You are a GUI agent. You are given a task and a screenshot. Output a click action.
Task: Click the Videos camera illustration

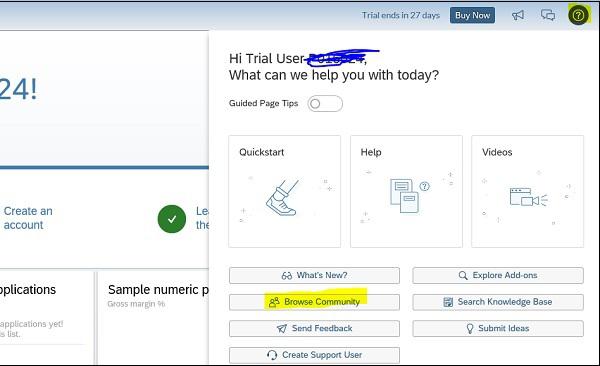pyautogui.click(x=528, y=197)
